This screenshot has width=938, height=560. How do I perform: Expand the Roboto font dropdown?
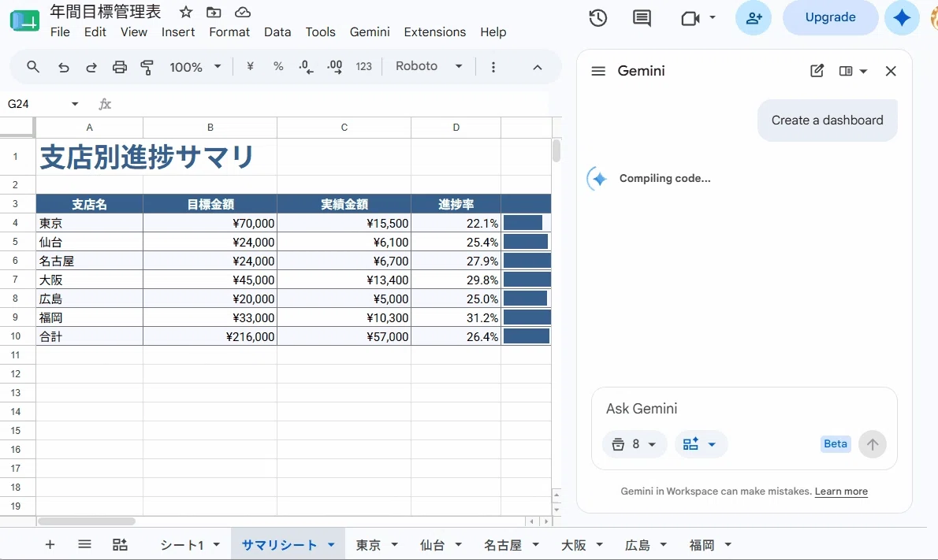point(429,66)
